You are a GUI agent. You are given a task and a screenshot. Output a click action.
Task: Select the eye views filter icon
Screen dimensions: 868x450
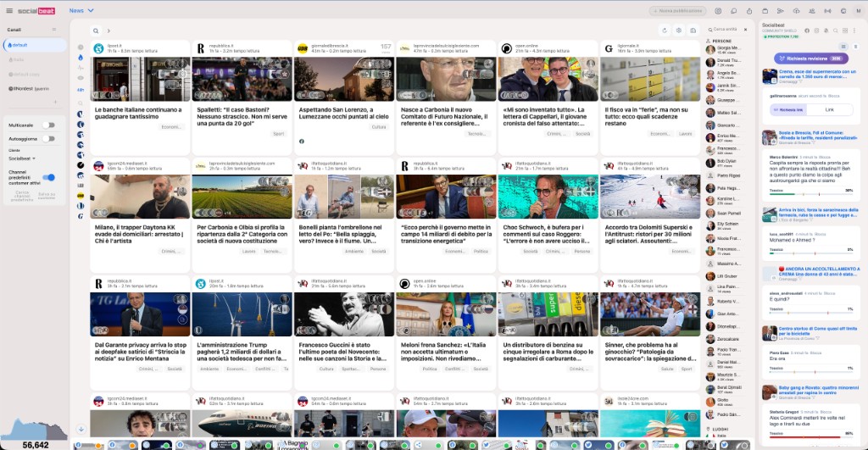tap(81, 79)
